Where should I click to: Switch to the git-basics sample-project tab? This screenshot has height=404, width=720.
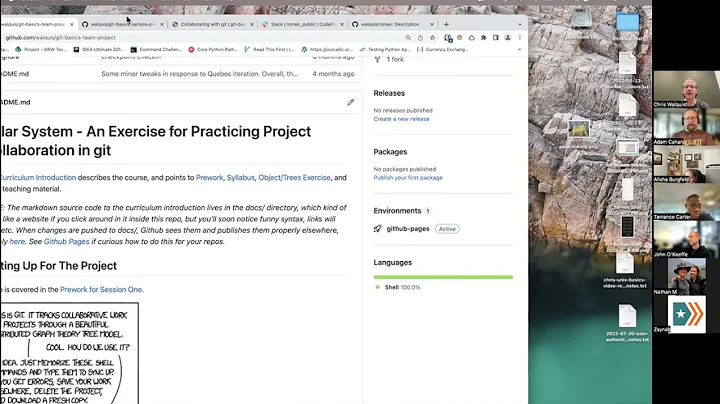pos(123,24)
